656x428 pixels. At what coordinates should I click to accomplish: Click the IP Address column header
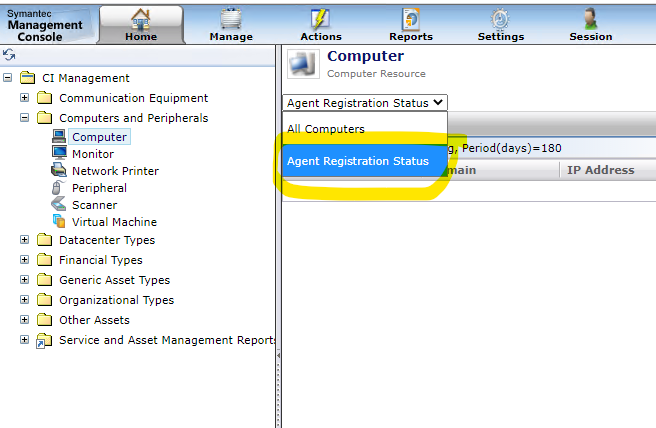[600, 170]
